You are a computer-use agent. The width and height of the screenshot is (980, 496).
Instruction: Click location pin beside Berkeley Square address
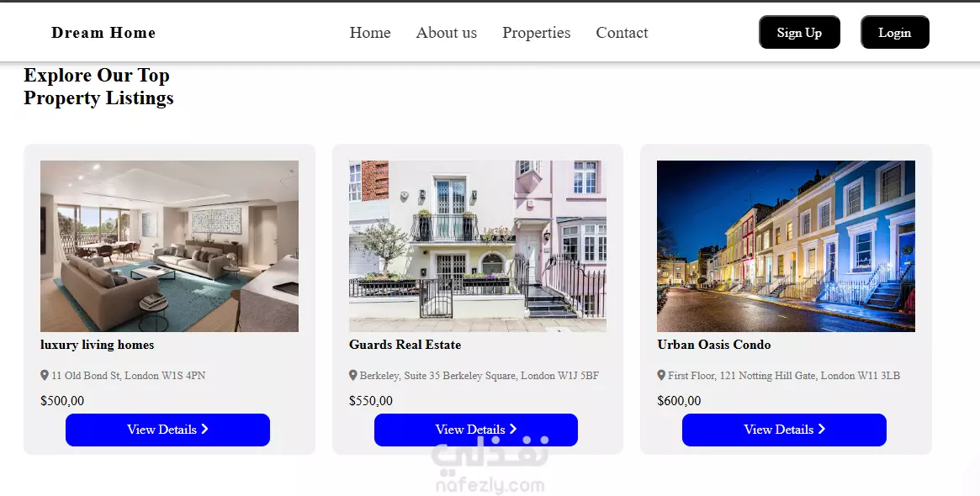(352, 376)
